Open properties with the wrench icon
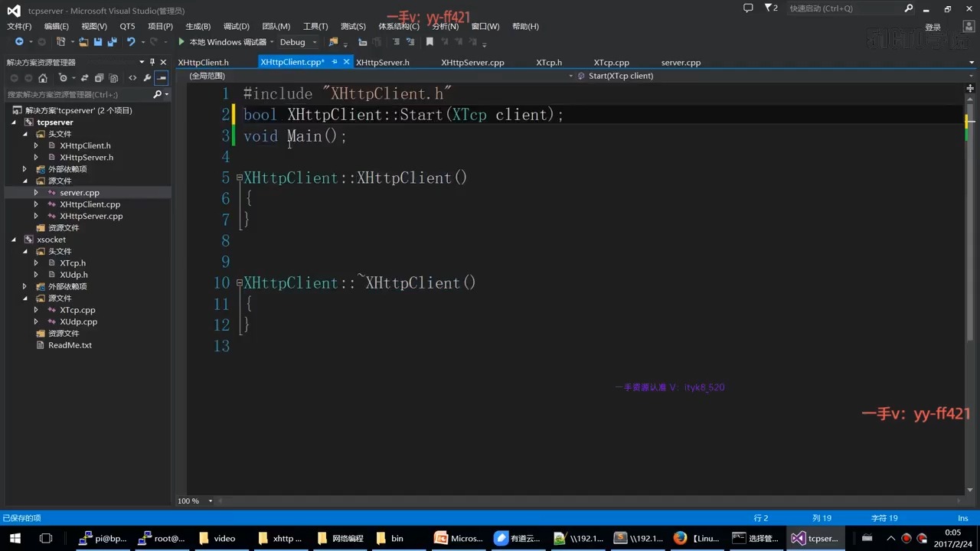Viewport: 980px width, 551px height. pyautogui.click(x=147, y=78)
